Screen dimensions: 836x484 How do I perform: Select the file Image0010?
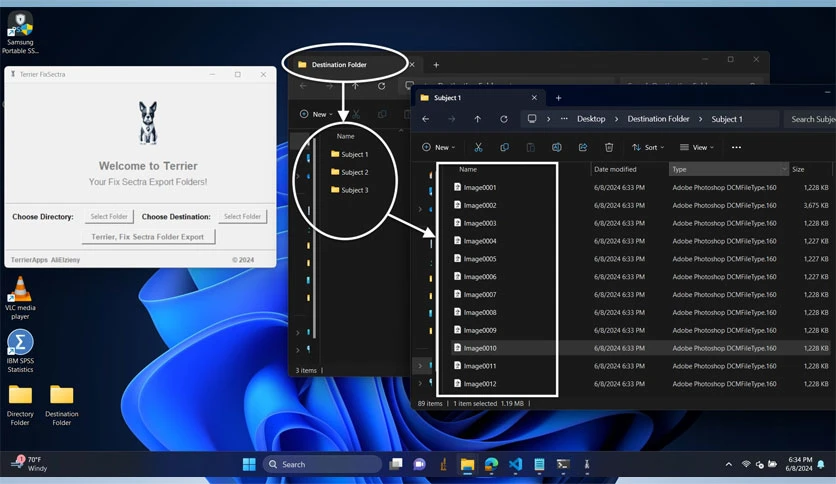[x=475, y=348]
